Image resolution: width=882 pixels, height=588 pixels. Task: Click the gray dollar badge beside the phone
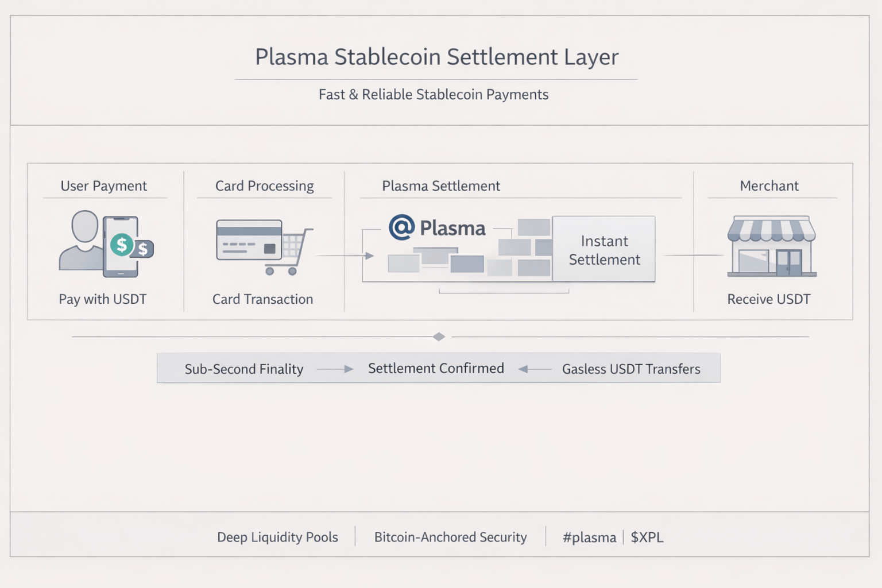coord(144,249)
